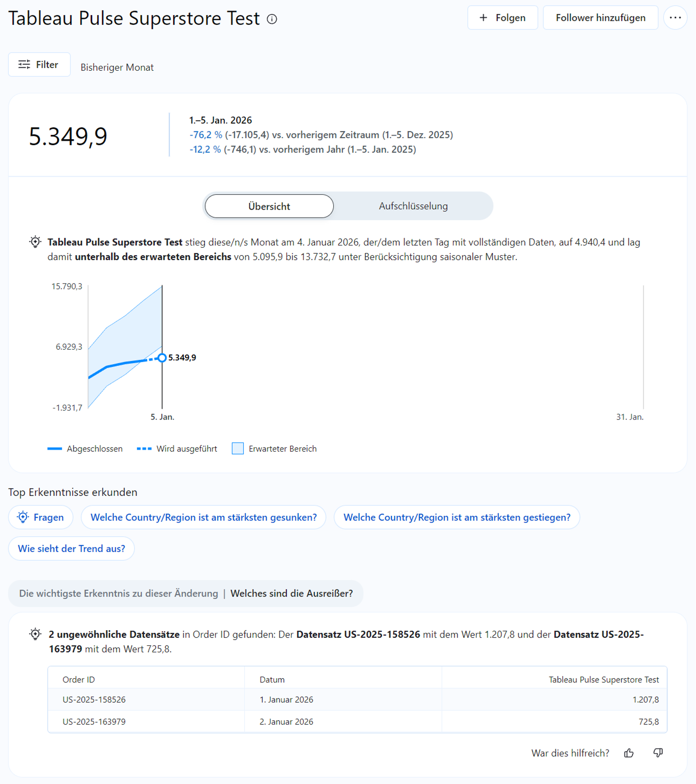Screen dimensions: 696x784
Task: Ask which Country/Region ist am stärksten gesunken
Action: point(203,517)
